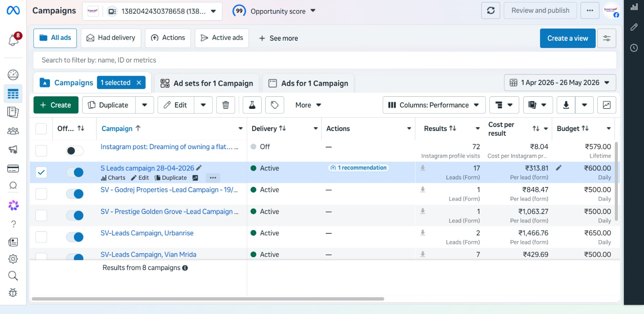Expand the Duplicate options arrow
Viewport: 644px width, 314px height.
tap(144, 105)
